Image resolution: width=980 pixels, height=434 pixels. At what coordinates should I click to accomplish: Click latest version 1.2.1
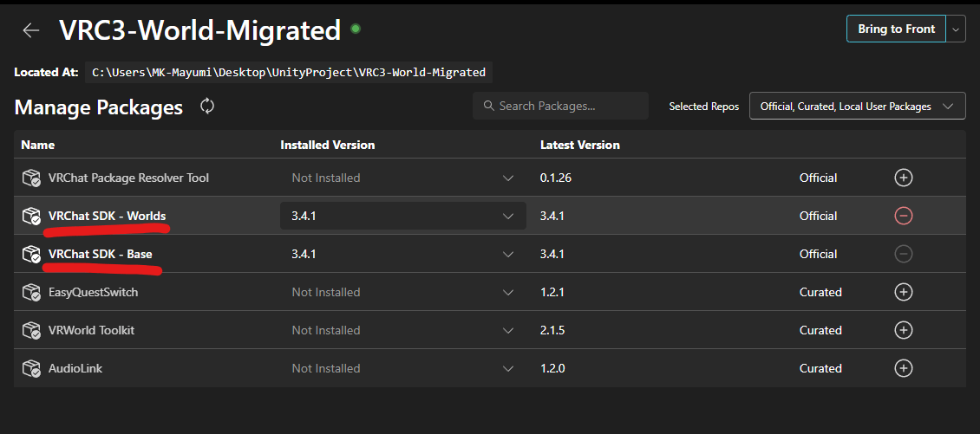pos(552,292)
